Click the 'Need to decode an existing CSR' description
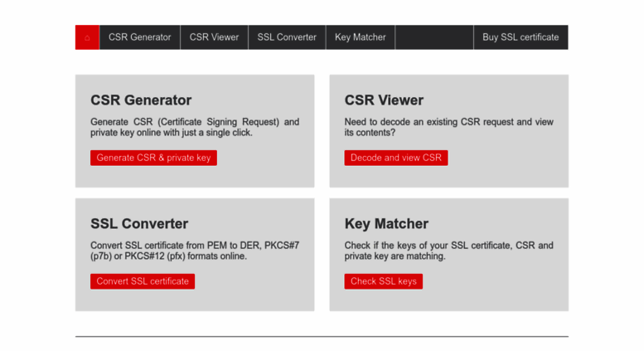Screen dimensions: 644x351 [x=449, y=128]
